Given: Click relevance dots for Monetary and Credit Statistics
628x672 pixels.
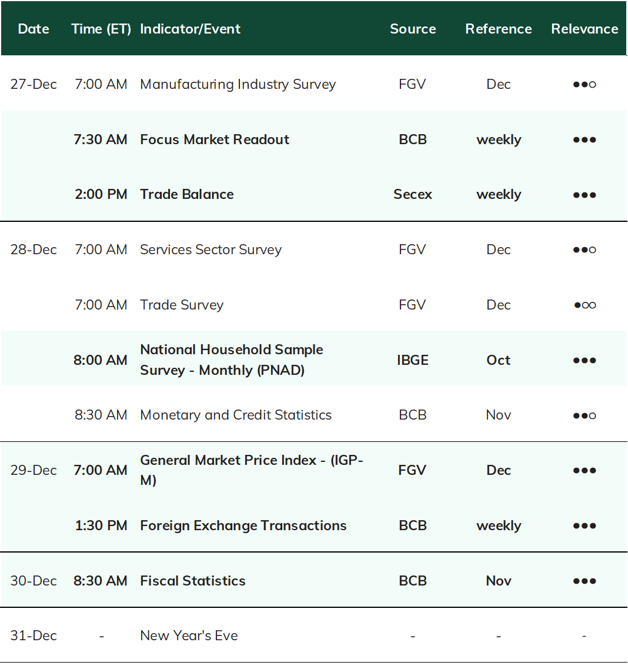Looking at the screenshot, I should pos(584,415).
